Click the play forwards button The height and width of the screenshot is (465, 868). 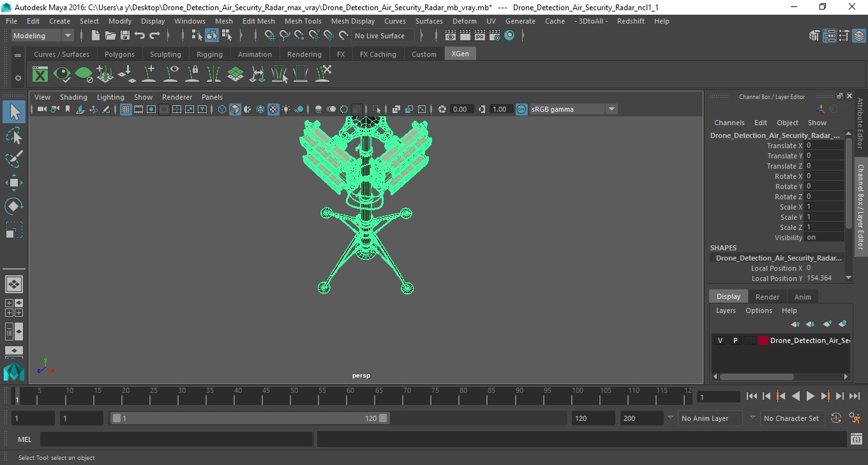tap(810, 396)
